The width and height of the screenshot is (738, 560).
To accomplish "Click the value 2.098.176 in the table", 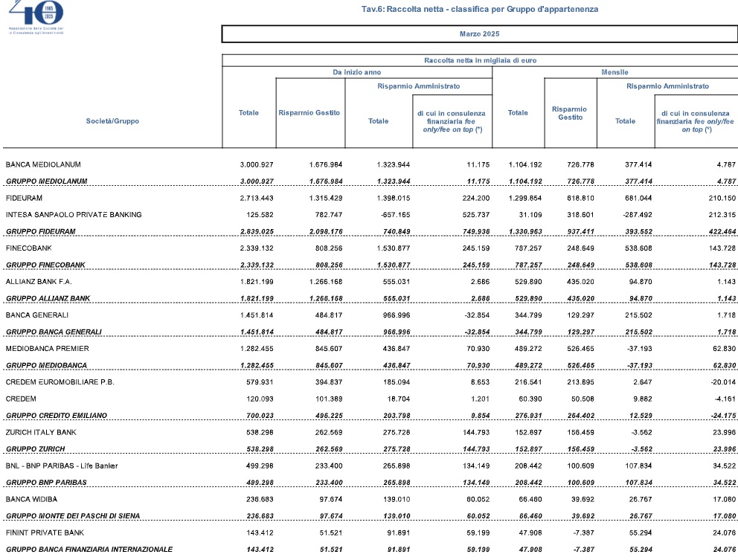I will (x=326, y=231).
